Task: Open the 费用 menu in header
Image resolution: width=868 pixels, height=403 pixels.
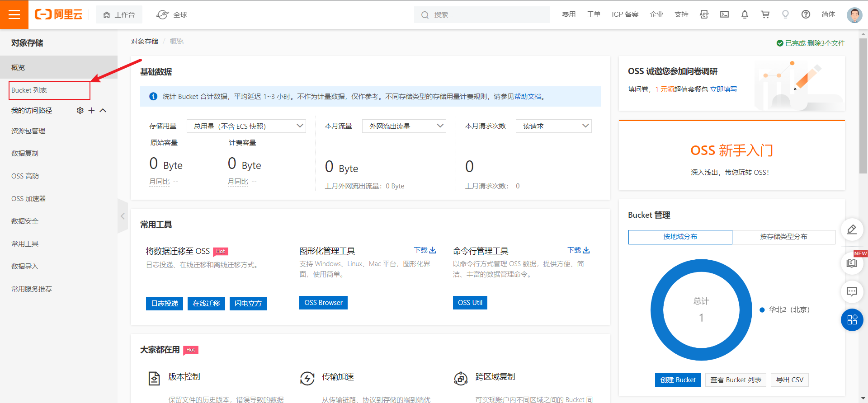Action: click(569, 14)
